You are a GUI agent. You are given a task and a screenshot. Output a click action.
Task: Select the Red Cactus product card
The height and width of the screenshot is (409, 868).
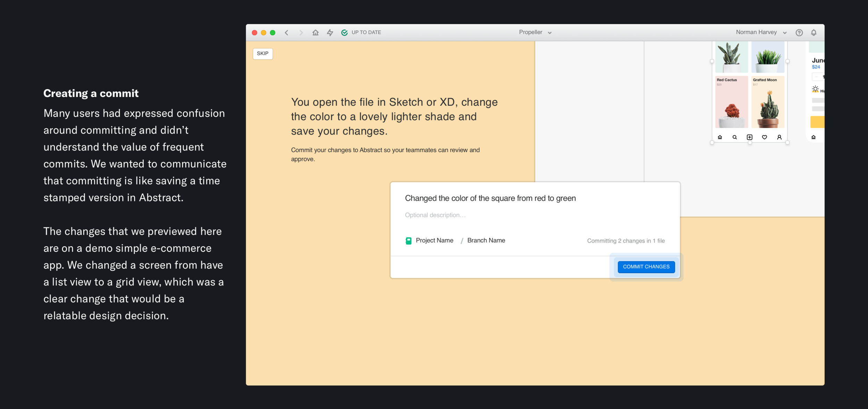[732, 102]
